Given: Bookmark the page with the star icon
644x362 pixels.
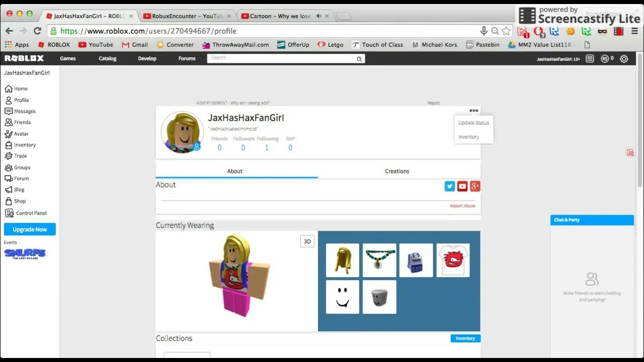Looking at the screenshot, I should pos(506,31).
